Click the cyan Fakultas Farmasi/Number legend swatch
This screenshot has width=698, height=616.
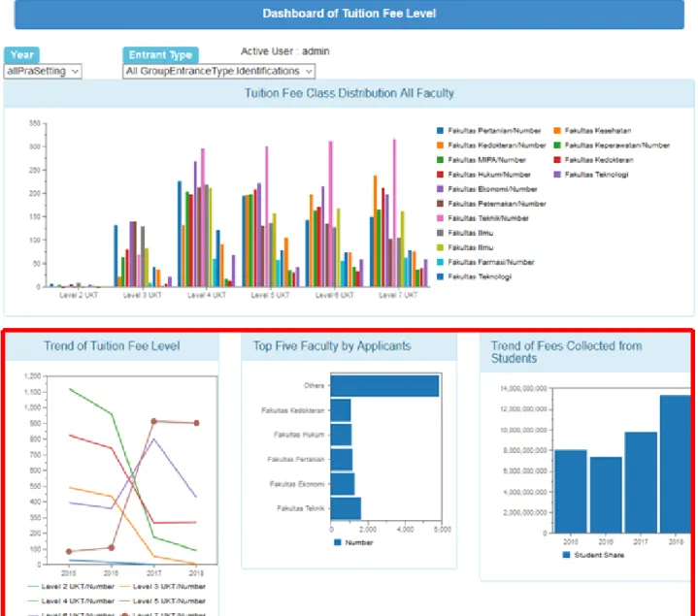[441, 263]
